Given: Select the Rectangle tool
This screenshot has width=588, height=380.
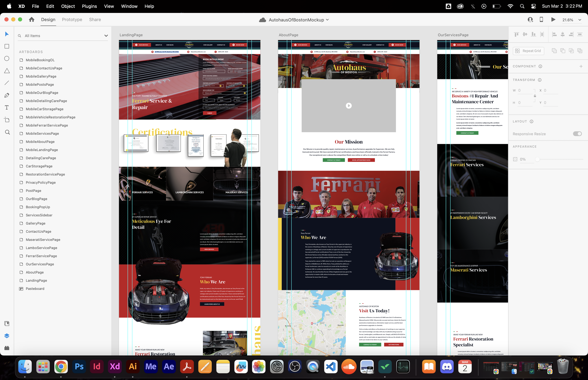Looking at the screenshot, I should pyautogui.click(x=7, y=46).
